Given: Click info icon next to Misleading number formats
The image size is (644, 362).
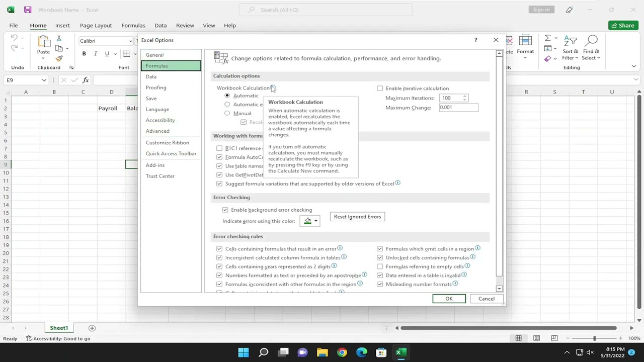Looking at the screenshot, I should 455,284.
